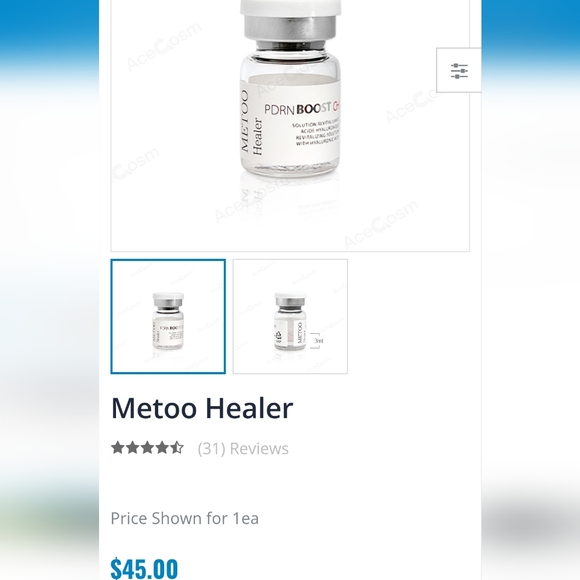
Task: Select the second thumbnail showing 3ml vial
Action: [x=290, y=317]
